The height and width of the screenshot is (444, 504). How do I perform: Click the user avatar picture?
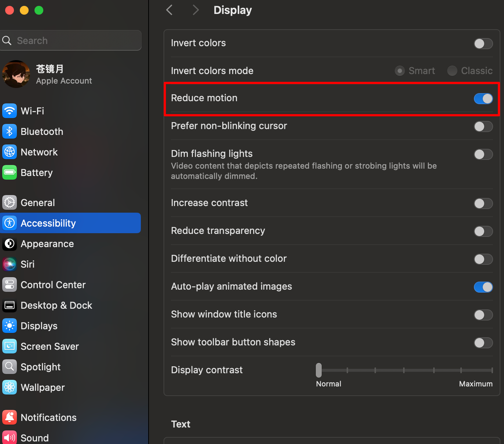pos(16,74)
